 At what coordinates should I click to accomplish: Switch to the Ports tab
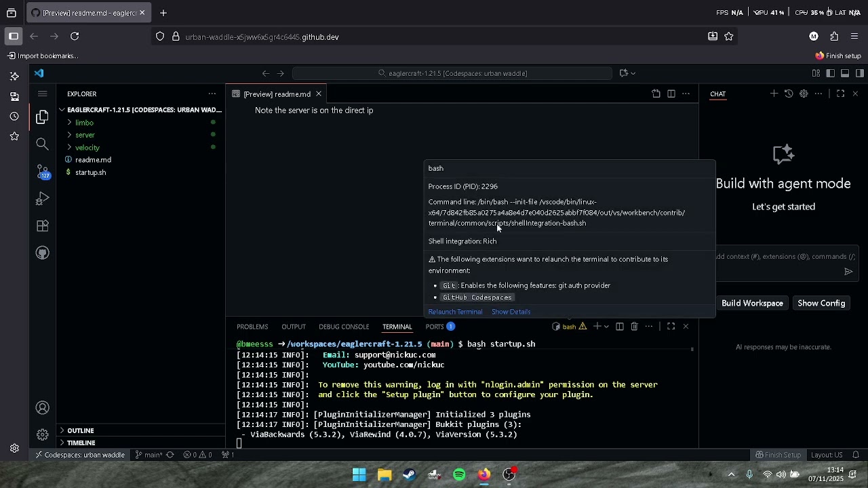(439, 327)
